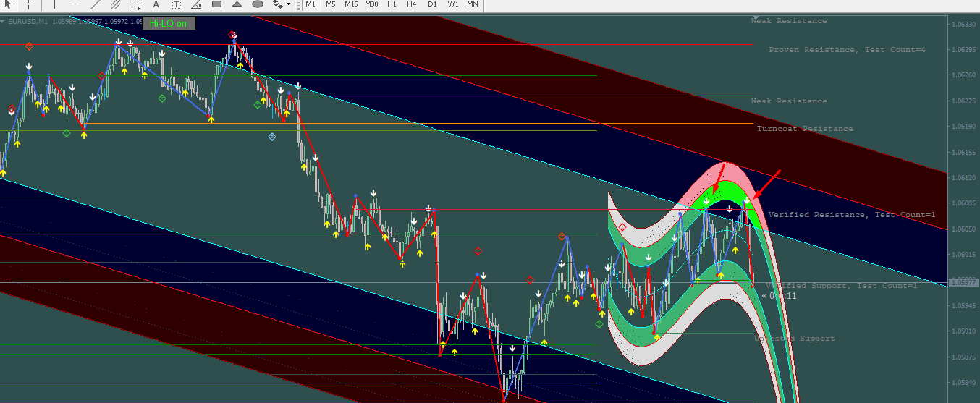The width and height of the screenshot is (980, 403).
Task: Choose the trendline by angle tool
Action: (x=196, y=4)
